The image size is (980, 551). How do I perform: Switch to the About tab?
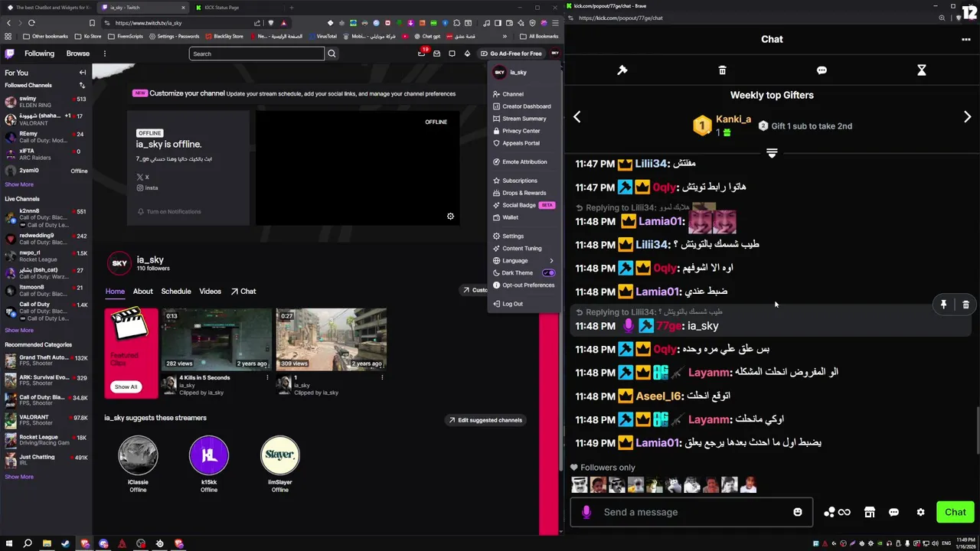click(142, 292)
